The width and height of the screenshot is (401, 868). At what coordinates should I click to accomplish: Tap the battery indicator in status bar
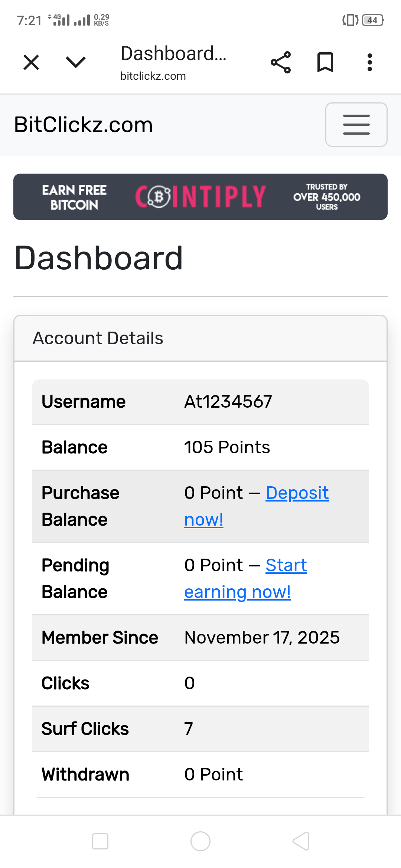click(372, 20)
